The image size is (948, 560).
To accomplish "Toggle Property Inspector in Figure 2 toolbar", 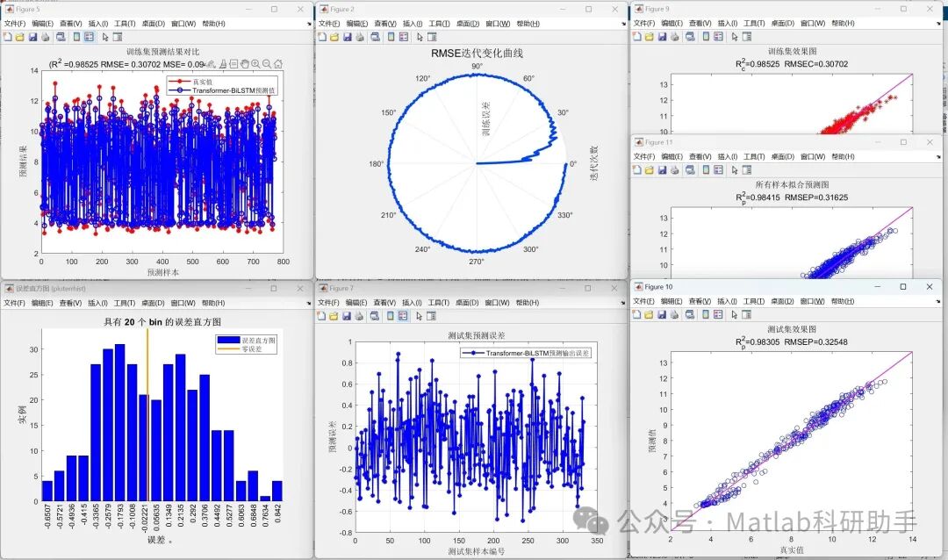I will [432, 37].
